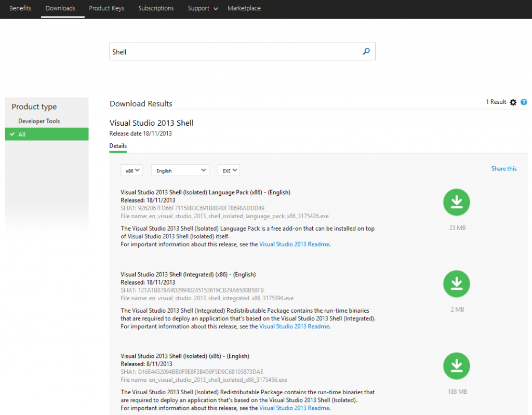Download Visual Studio 2013 Shell (Integrated)
Viewport: 532px width, 415px height.
(x=456, y=284)
